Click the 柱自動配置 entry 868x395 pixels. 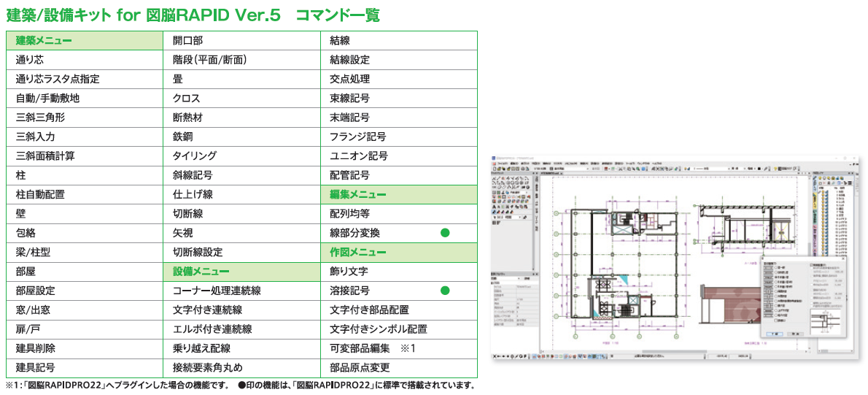[84, 194]
